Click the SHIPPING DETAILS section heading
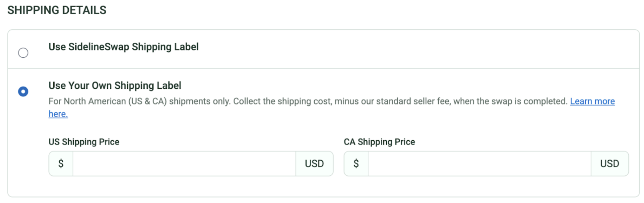Viewport: 644px width, 203px height. pos(57,10)
